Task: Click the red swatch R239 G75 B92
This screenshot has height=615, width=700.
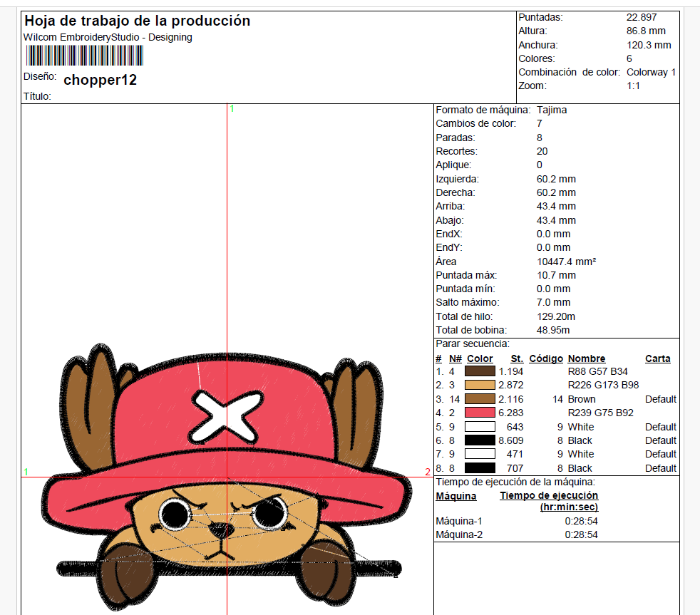Action: tap(480, 413)
